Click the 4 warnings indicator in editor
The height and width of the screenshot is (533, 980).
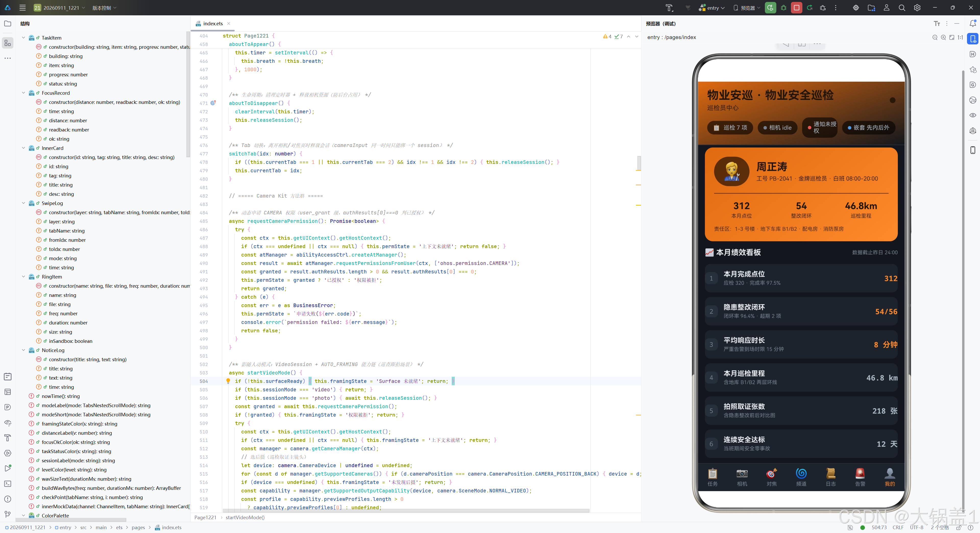tap(607, 37)
